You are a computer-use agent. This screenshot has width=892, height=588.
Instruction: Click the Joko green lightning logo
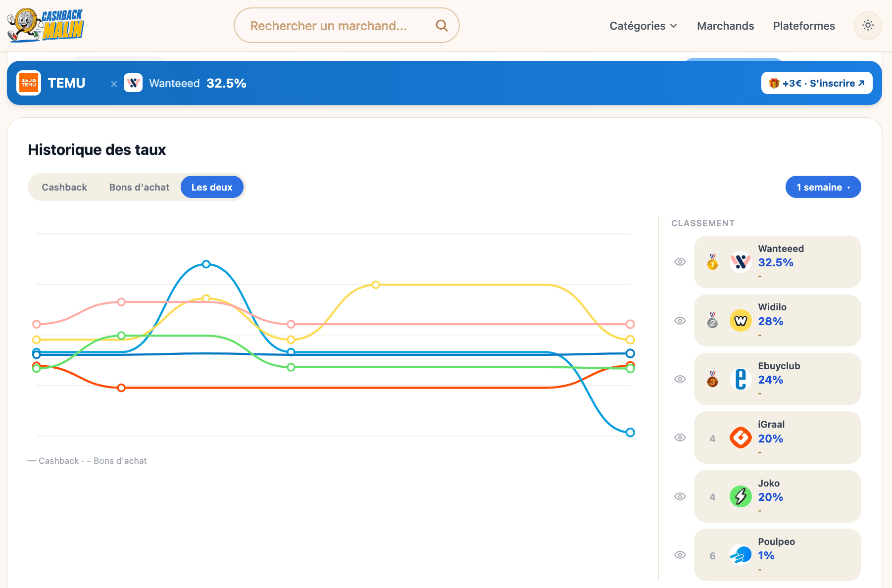tap(741, 496)
